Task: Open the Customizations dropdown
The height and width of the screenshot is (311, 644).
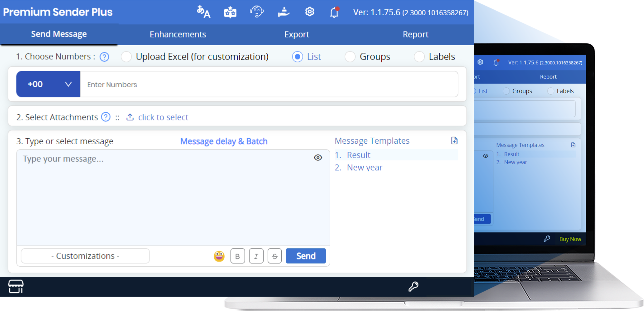Action: (x=85, y=256)
